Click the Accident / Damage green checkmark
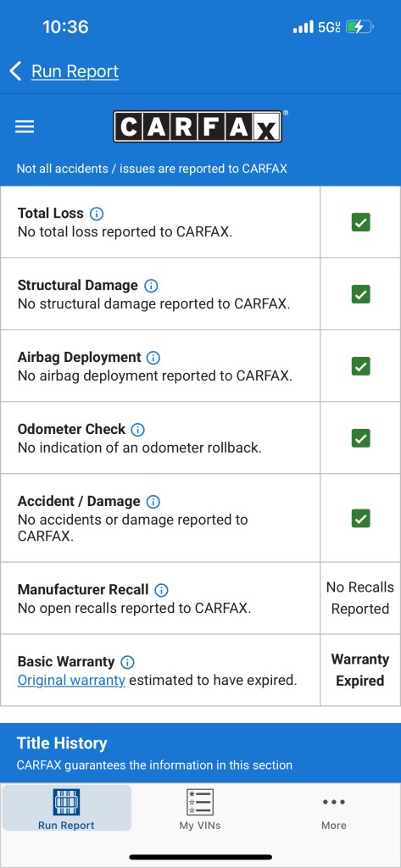 [360, 519]
